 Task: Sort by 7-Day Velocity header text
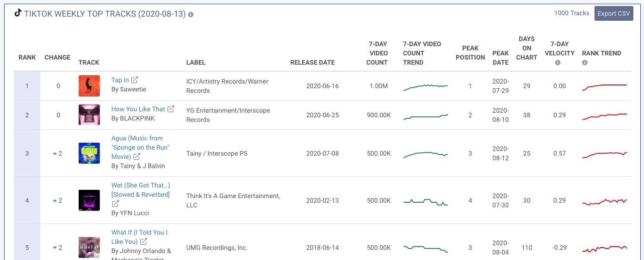click(559, 48)
